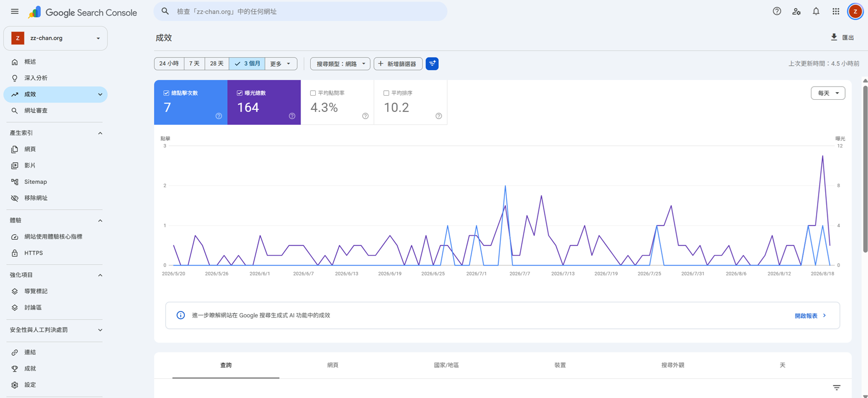The width and height of the screenshot is (868, 398).
Task: Click the Google Search Console logo
Action: 83,12
